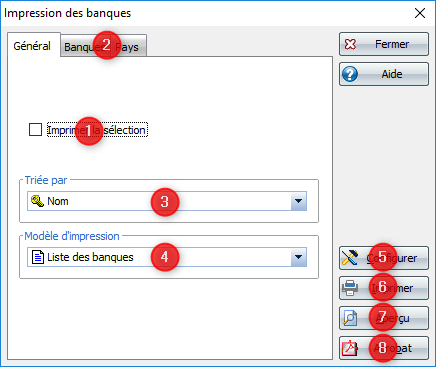Viewport: 436px width, 367px height.
Task: Click the Acrobat PDF icon
Action: click(x=350, y=348)
